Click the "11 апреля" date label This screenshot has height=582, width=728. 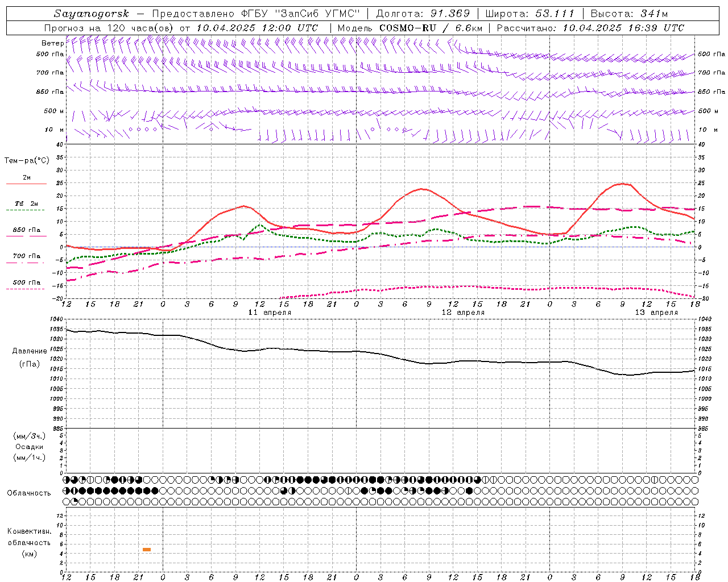pos(270,313)
